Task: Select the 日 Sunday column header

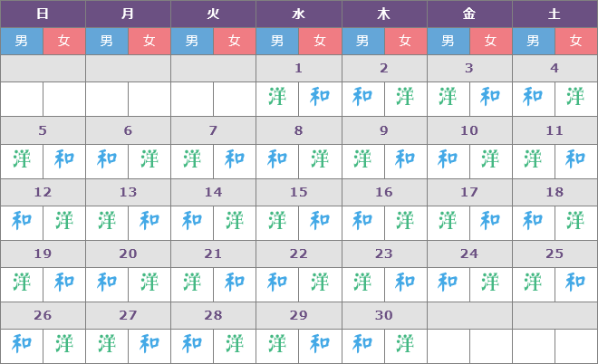Action: click(x=43, y=14)
